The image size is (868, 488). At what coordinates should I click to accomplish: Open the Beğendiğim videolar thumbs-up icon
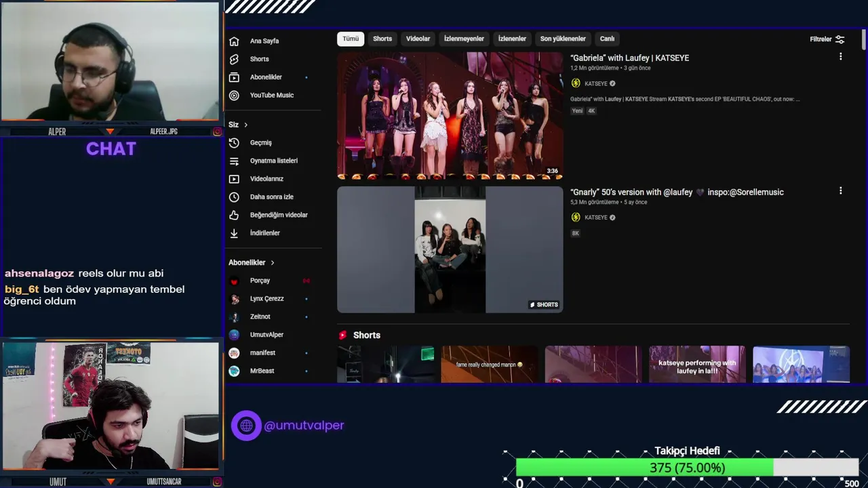[234, 215]
